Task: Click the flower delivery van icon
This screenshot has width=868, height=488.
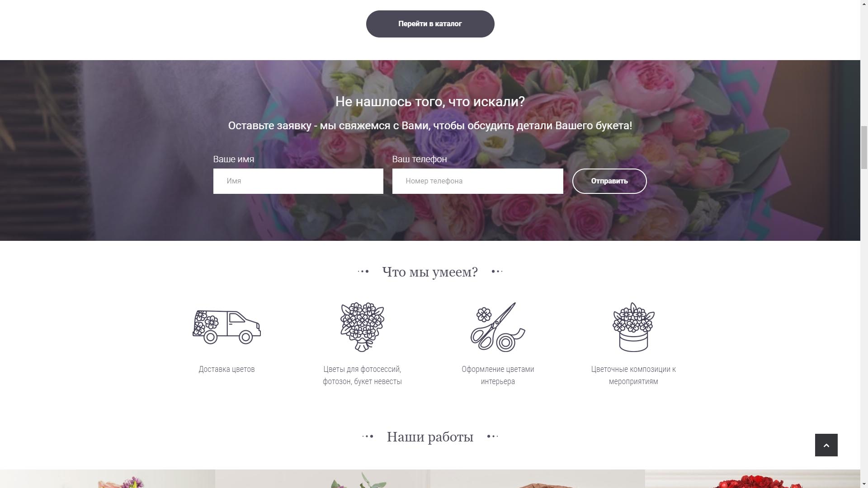Action: [x=226, y=327]
